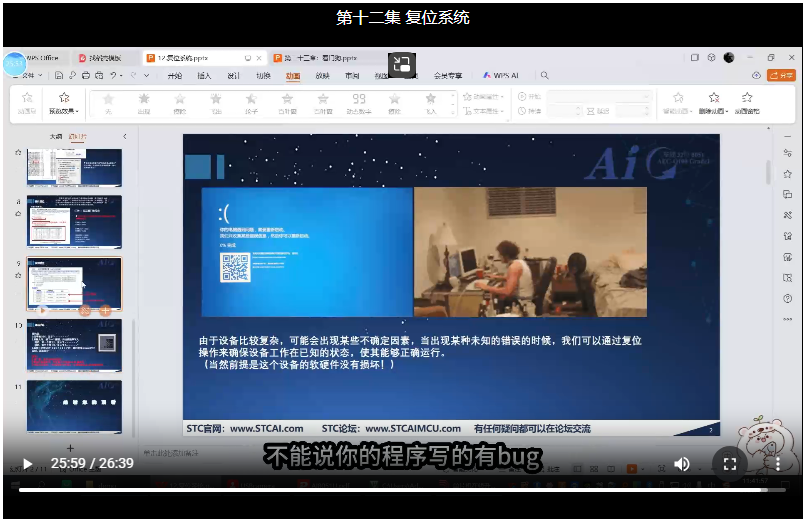Open the 预览效果 dropdown

[64, 103]
